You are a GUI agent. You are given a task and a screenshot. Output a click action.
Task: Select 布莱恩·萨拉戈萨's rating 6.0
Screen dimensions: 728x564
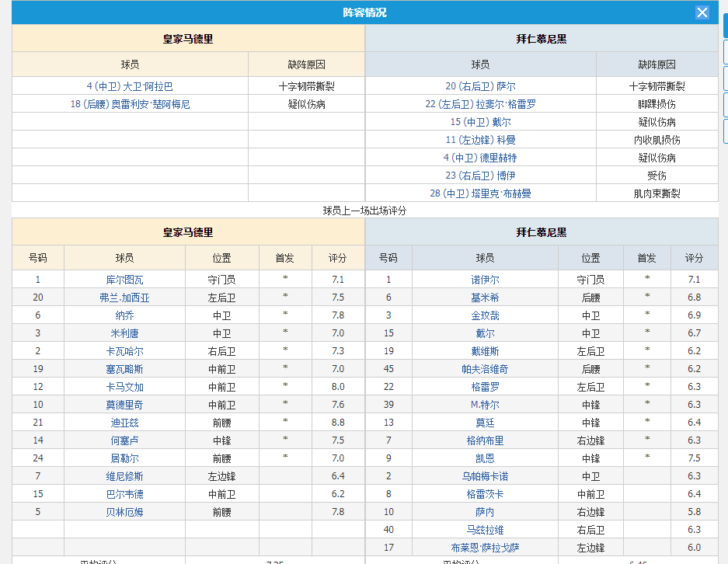coord(694,547)
